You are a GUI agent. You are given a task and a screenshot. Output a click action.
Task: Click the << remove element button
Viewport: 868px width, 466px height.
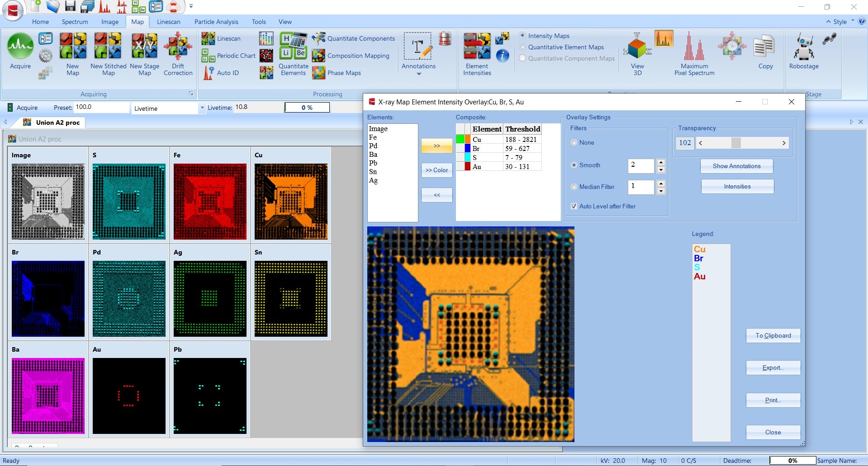[x=436, y=195]
